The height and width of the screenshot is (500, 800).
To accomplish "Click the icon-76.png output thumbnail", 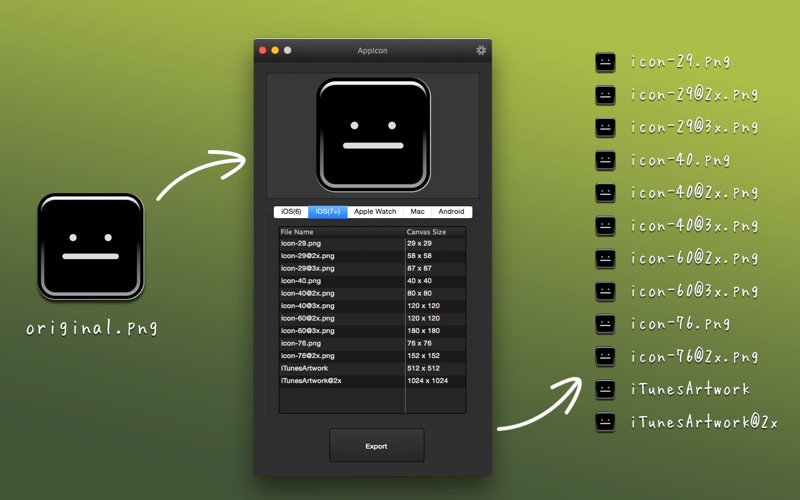I will coord(605,323).
